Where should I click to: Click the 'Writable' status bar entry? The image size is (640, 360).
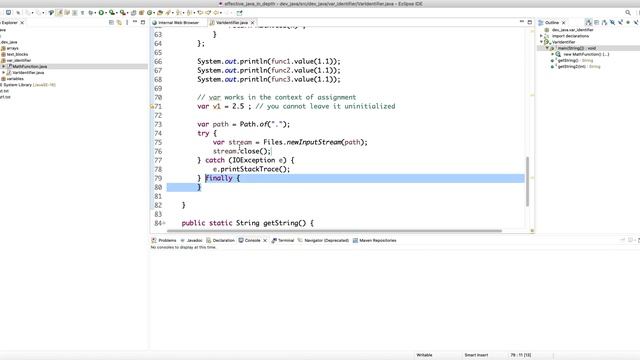click(x=424, y=355)
